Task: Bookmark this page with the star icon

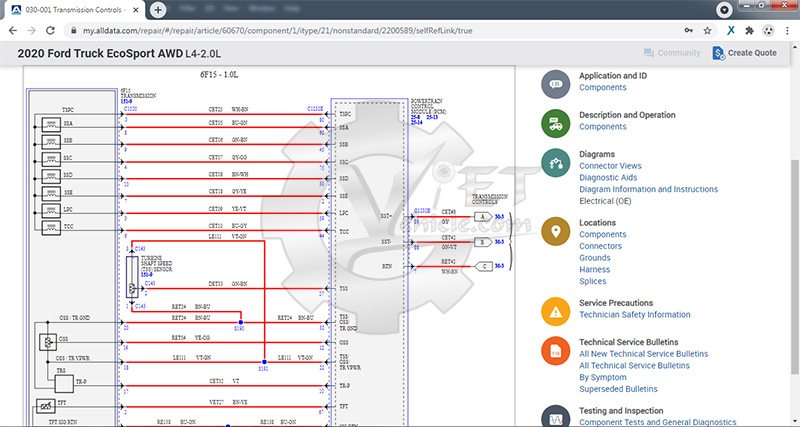Action: point(707,31)
